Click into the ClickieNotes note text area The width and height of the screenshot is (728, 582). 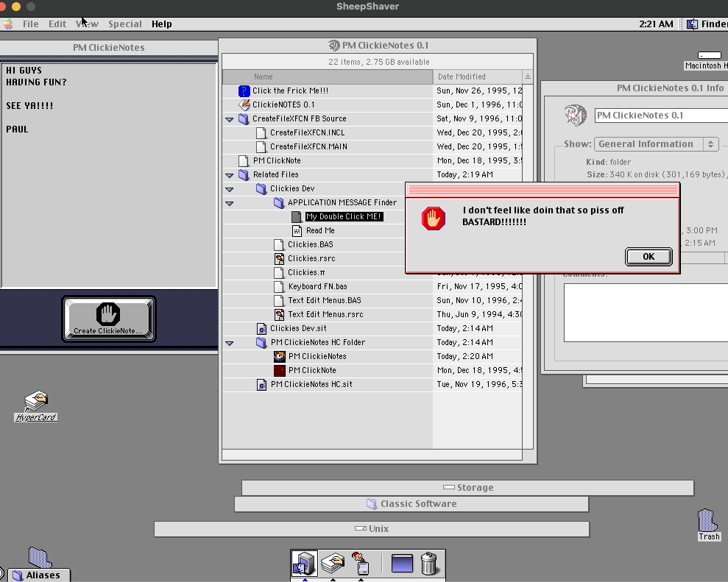point(109,175)
